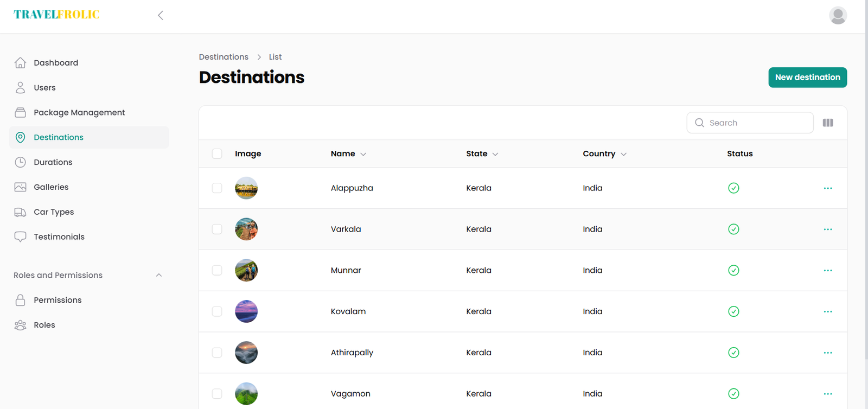
Task: Go to the Galleries sidebar item
Action: (51, 187)
